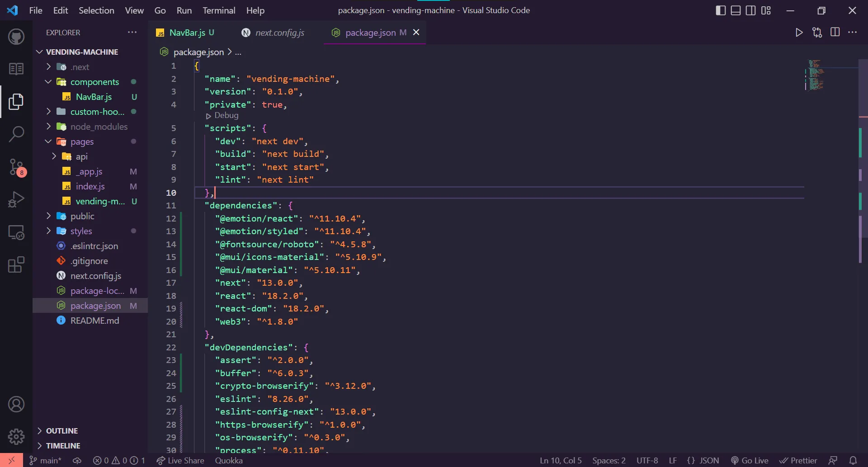Open the Search view
Viewport: 868px width, 467px height.
[16, 134]
